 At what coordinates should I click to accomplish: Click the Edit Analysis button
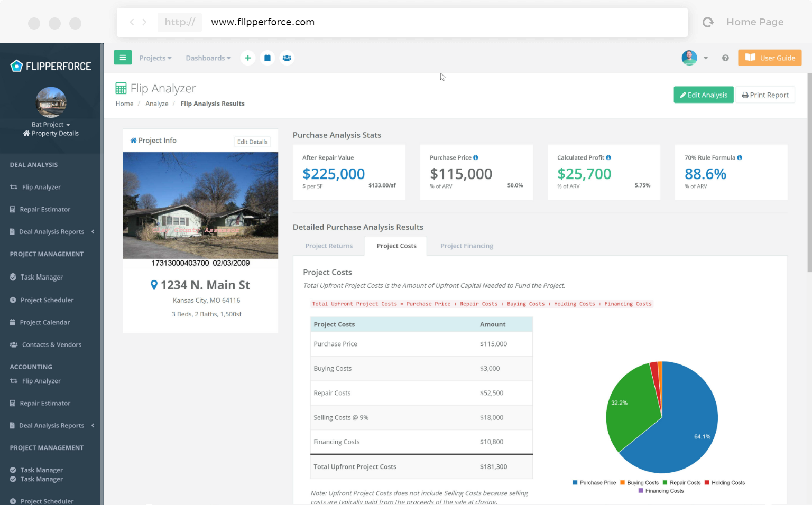point(704,95)
